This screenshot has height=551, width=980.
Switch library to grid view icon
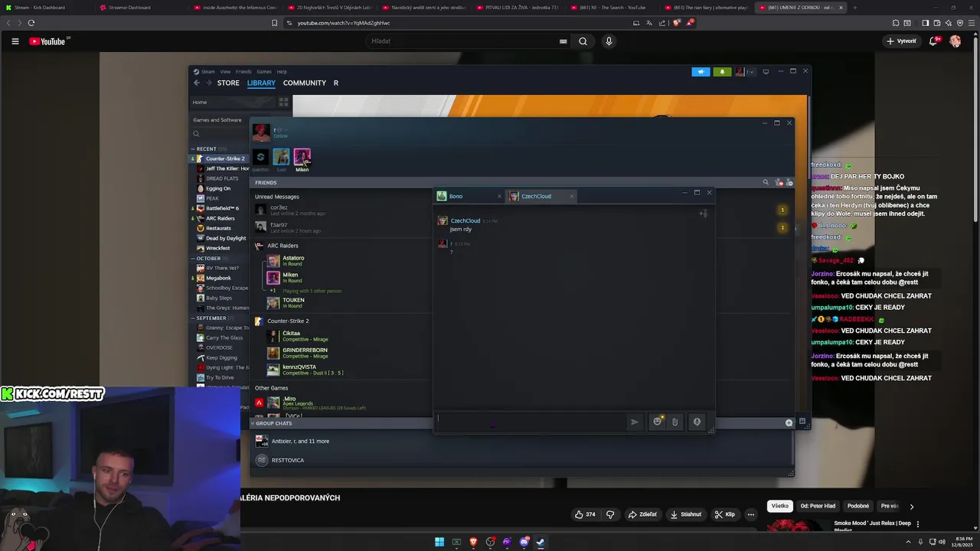(283, 102)
